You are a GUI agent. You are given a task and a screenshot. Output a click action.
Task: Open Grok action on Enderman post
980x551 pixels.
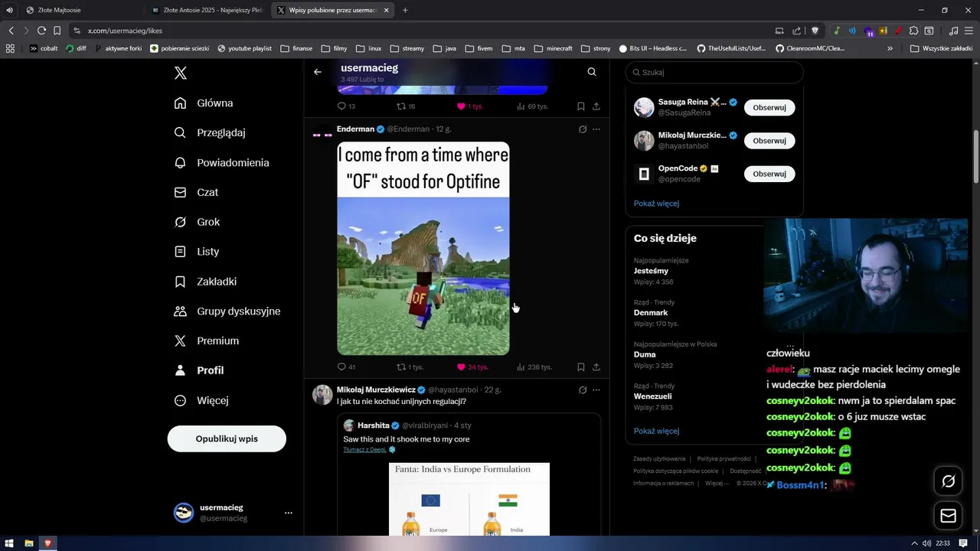tap(583, 129)
